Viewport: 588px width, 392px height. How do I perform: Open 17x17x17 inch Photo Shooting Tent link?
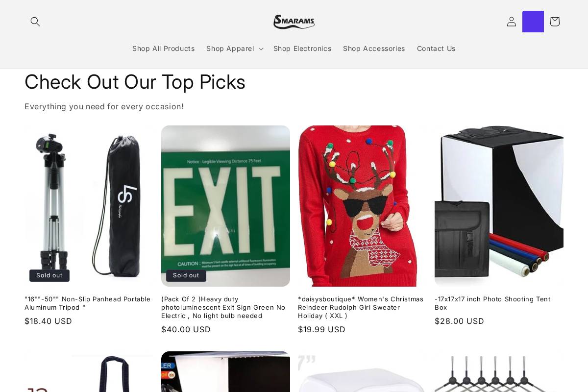pos(492,303)
